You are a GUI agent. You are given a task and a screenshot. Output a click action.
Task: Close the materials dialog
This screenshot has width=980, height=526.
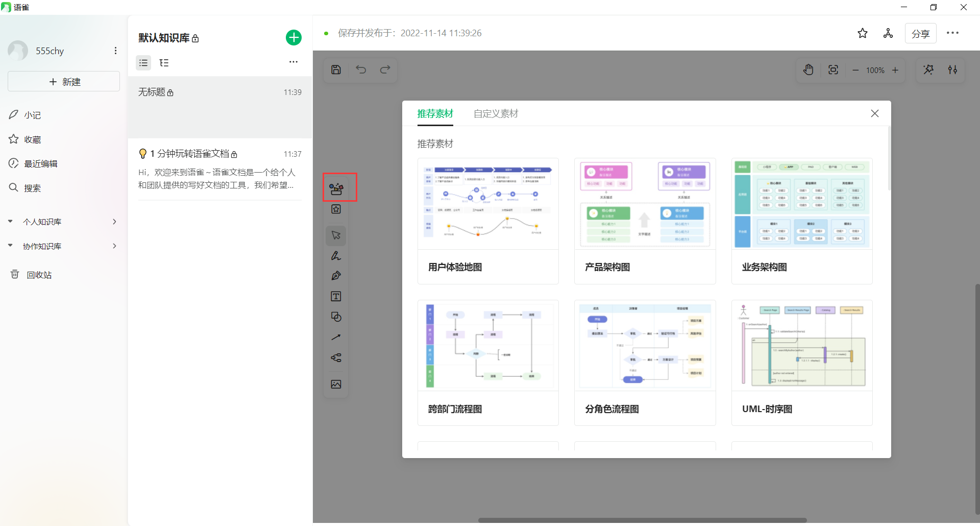click(875, 113)
